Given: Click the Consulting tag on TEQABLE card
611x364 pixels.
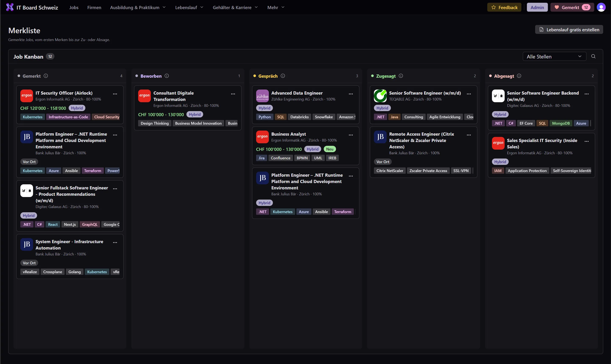Looking at the screenshot, I should pyautogui.click(x=414, y=117).
